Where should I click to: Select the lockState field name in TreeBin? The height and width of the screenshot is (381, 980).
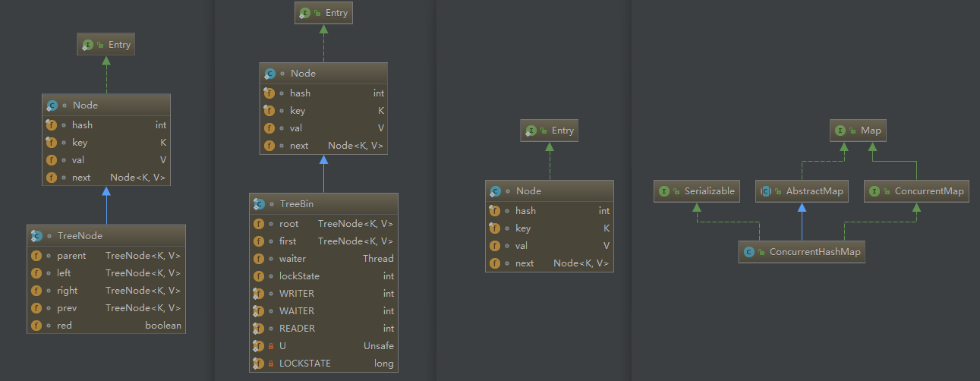point(299,276)
